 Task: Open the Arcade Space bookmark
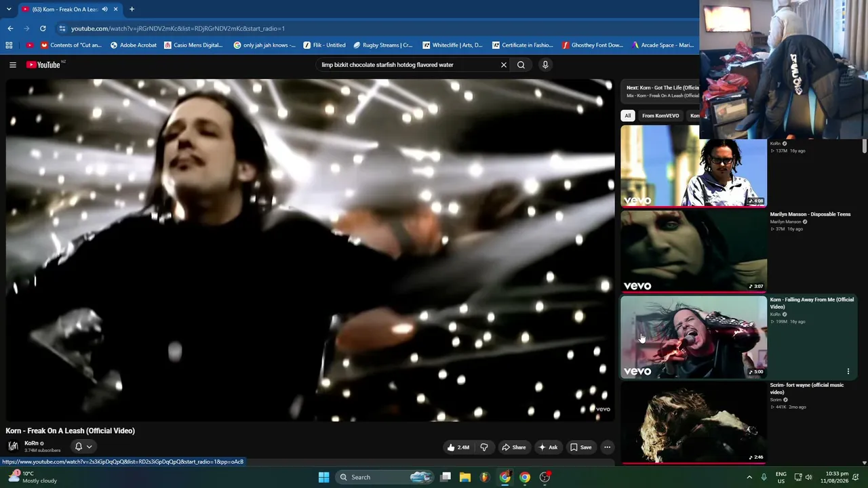pyautogui.click(x=663, y=45)
